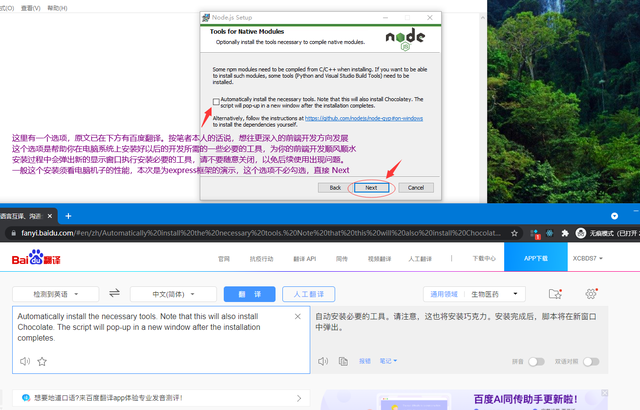
Task: Toggle the 双语对照 switch
Action: (591, 361)
